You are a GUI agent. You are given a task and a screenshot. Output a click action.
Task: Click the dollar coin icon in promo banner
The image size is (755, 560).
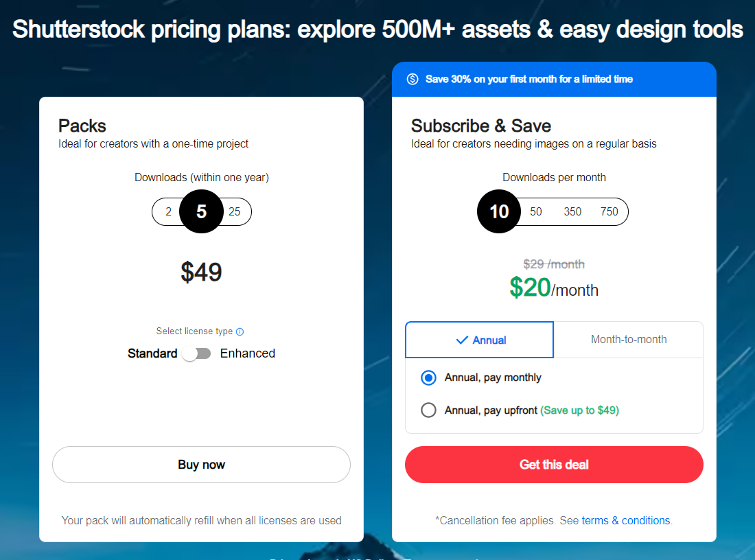(413, 79)
